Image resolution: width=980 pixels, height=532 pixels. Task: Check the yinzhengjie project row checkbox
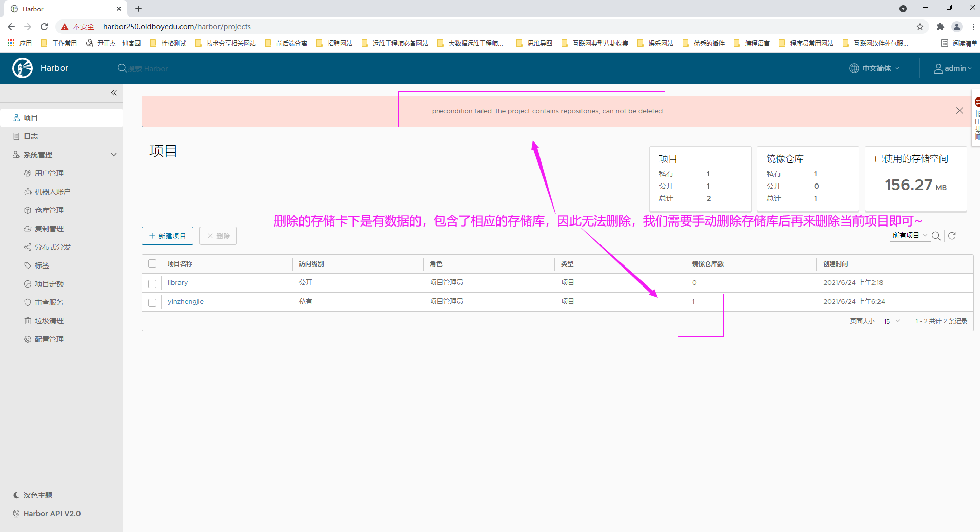click(x=152, y=302)
